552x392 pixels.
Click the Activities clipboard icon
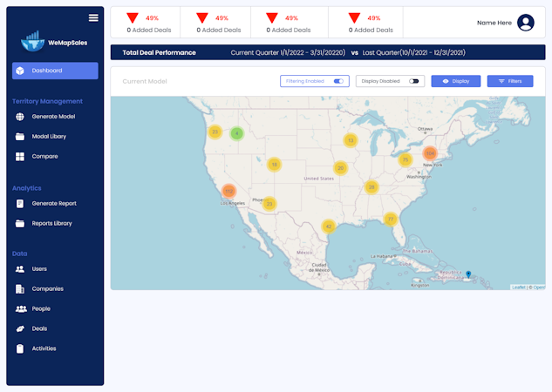point(20,348)
